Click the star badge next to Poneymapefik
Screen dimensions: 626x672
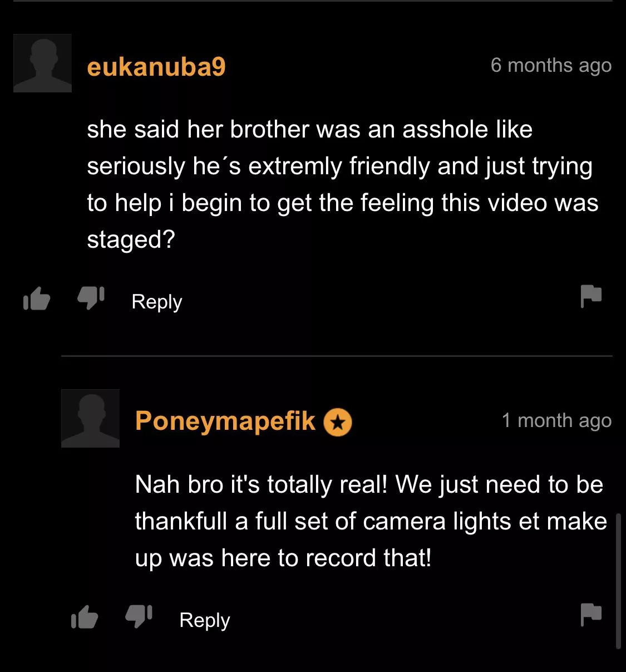(x=338, y=422)
